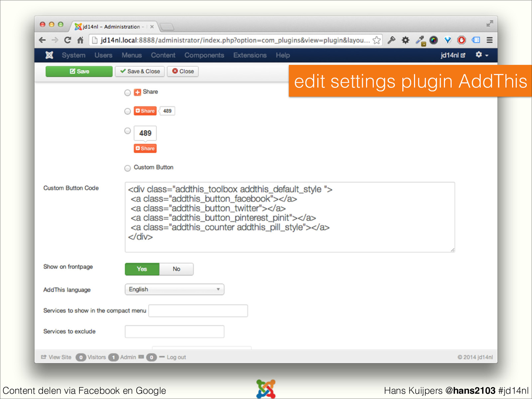532x399 pixels.
Task: Open the Users menu
Action: pyautogui.click(x=103, y=55)
